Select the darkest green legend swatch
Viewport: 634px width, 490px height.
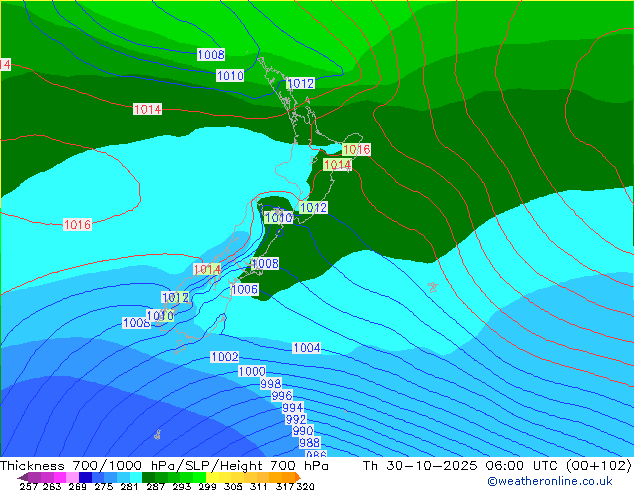point(148,477)
